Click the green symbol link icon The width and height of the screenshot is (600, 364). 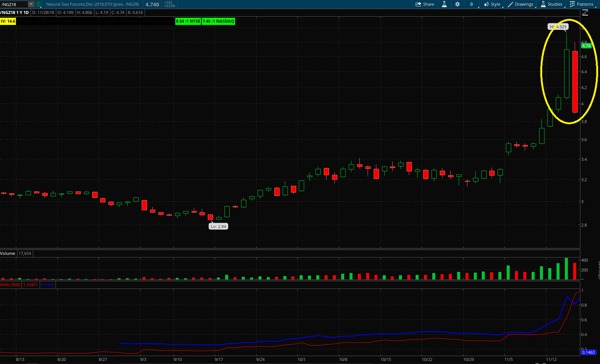(38, 5)
